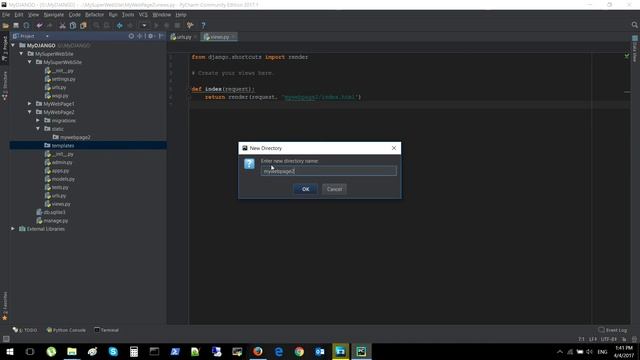Click the Undo toolbar icon
The height and width of the screenshot is (360, 640).
pos(40,25)
